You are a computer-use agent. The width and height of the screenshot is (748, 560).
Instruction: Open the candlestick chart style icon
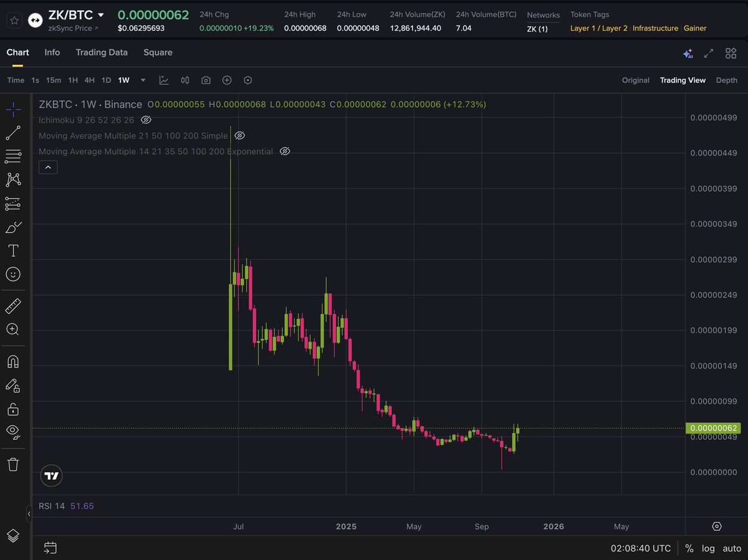point(185,80)
